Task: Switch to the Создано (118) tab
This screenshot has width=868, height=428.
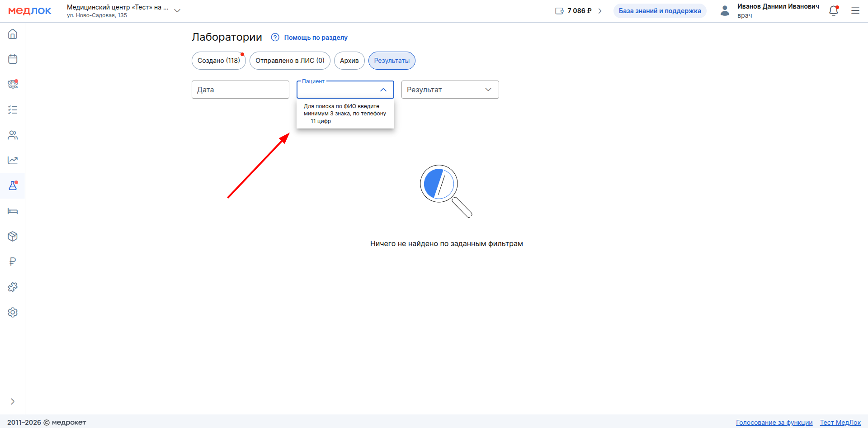Action: click(x=218, y=61)
